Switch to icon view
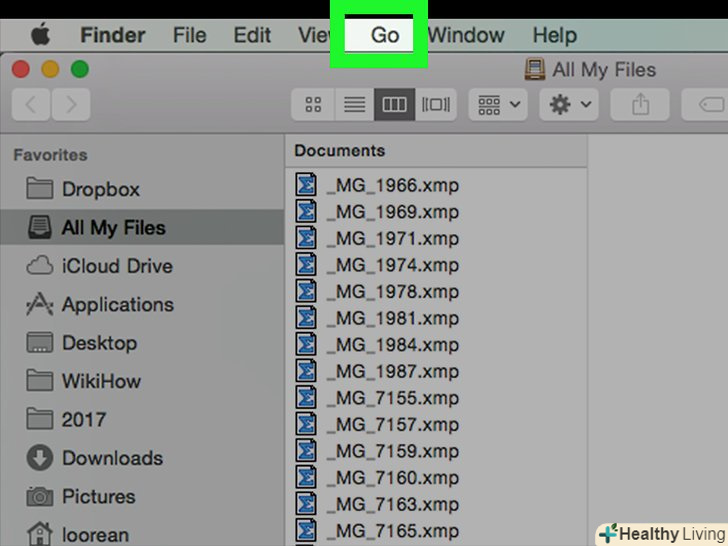 pos(313,104)
